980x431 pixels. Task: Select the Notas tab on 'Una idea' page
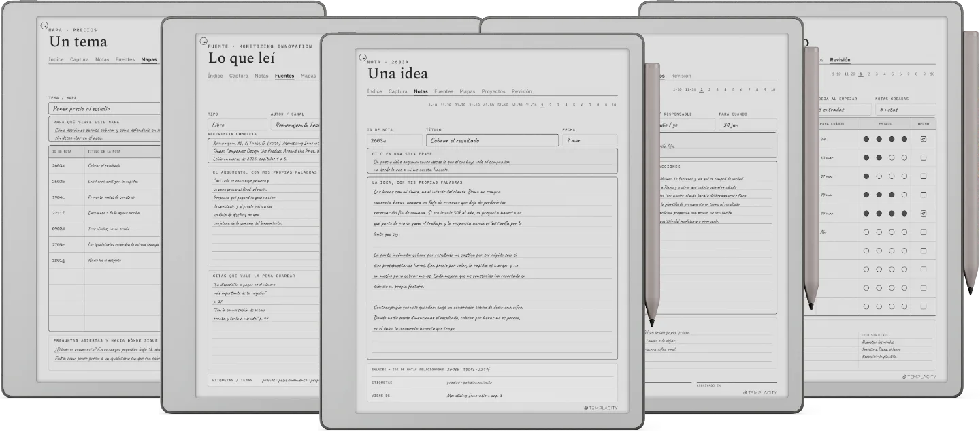tap(421, 91)
